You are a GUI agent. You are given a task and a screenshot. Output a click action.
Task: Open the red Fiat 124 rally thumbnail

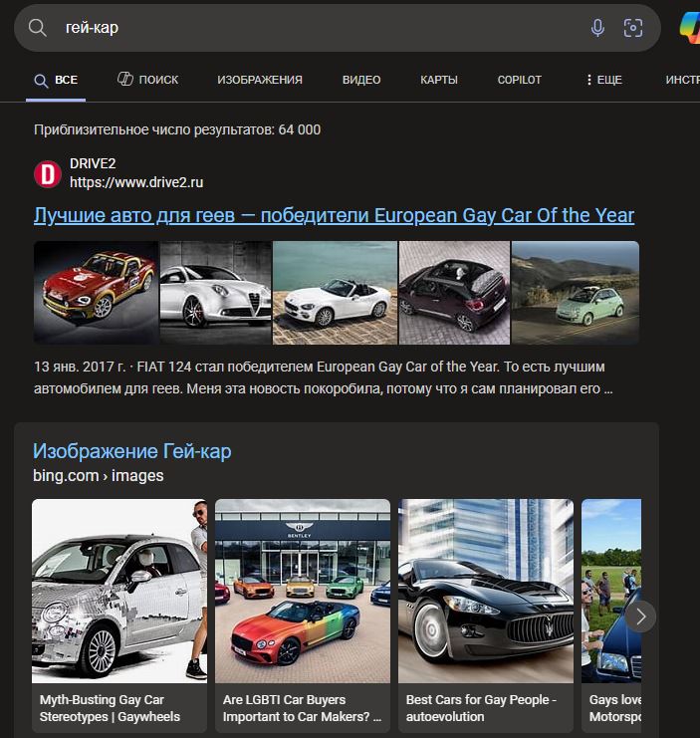(97, 293)
